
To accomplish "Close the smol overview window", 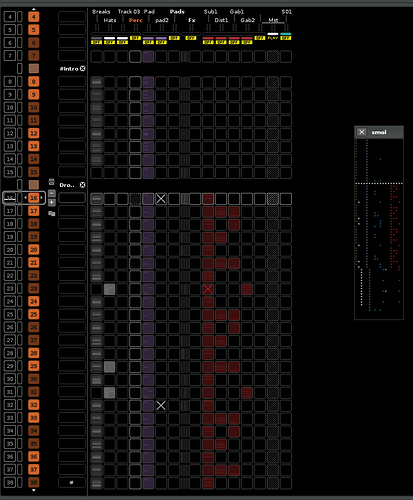I will pyautogui.click(x=362, y=132).
